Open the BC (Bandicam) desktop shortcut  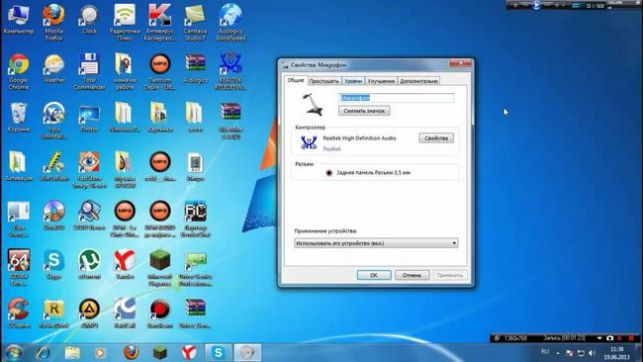195,218
